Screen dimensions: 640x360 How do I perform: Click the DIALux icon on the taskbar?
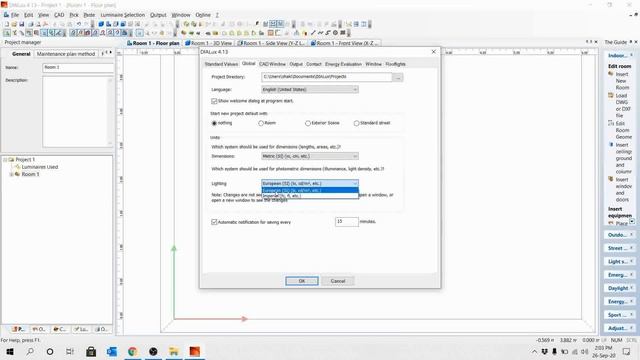195,351
